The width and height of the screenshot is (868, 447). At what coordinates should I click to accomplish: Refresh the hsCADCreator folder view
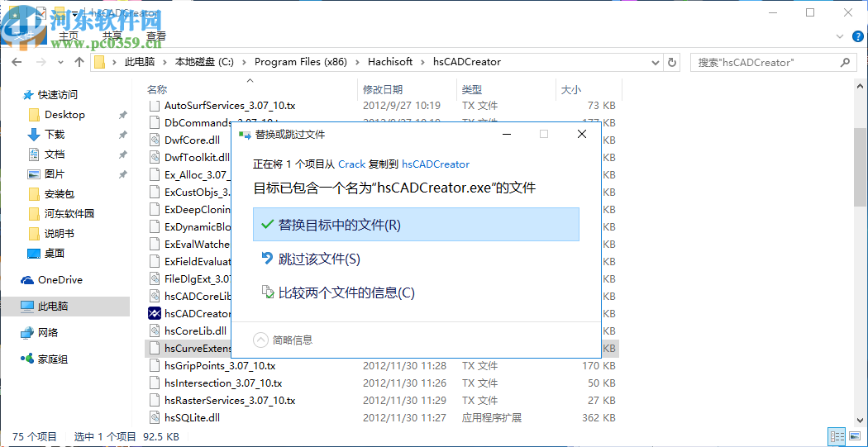(x=672, y=62)
